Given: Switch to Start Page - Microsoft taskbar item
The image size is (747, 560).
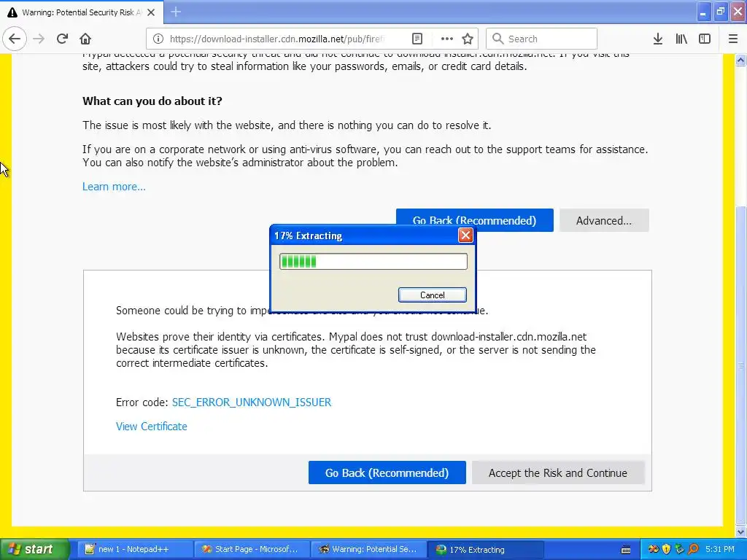Looking at the screenshot, I should 251,549.
